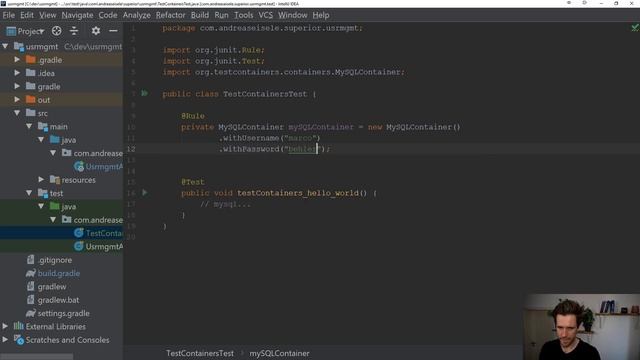Select the .gitignore file
The image size is (640, 360).
point(49,260)
